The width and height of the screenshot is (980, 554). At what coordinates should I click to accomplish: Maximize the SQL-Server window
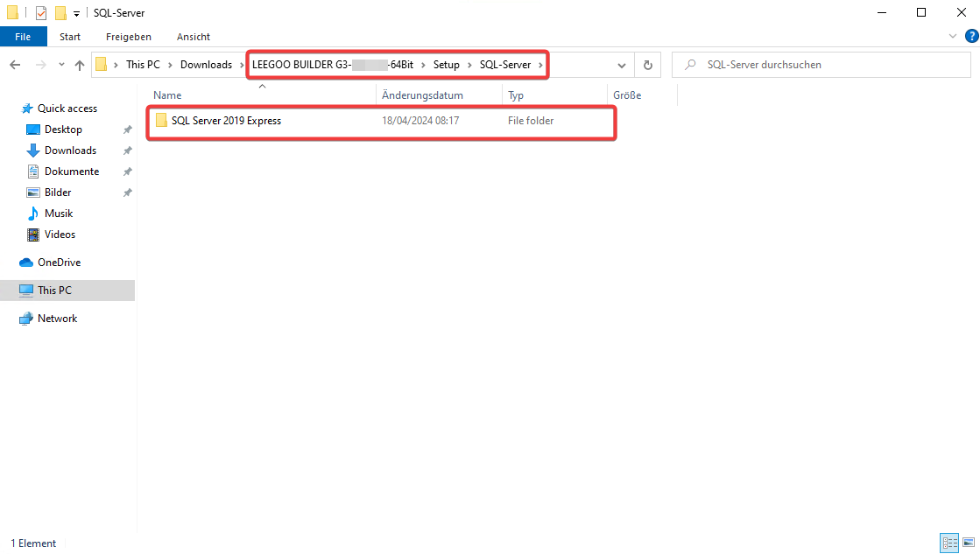pyautogui.click(x=921, y=12)
